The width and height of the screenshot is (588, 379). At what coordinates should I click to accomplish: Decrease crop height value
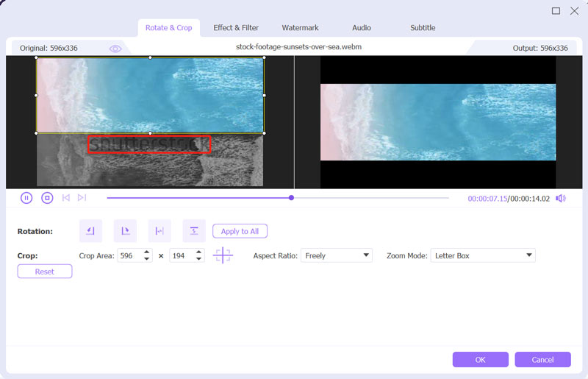[198, 259]
